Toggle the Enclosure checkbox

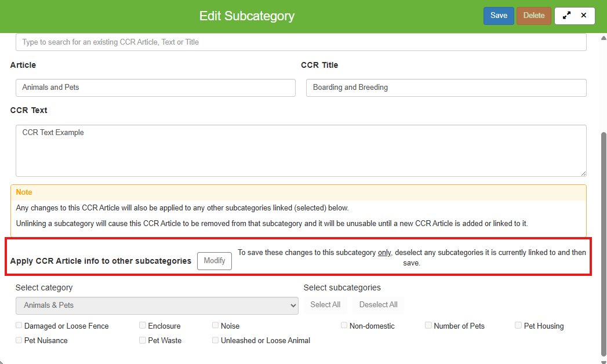pyautogui.click(x=143, y=326)
